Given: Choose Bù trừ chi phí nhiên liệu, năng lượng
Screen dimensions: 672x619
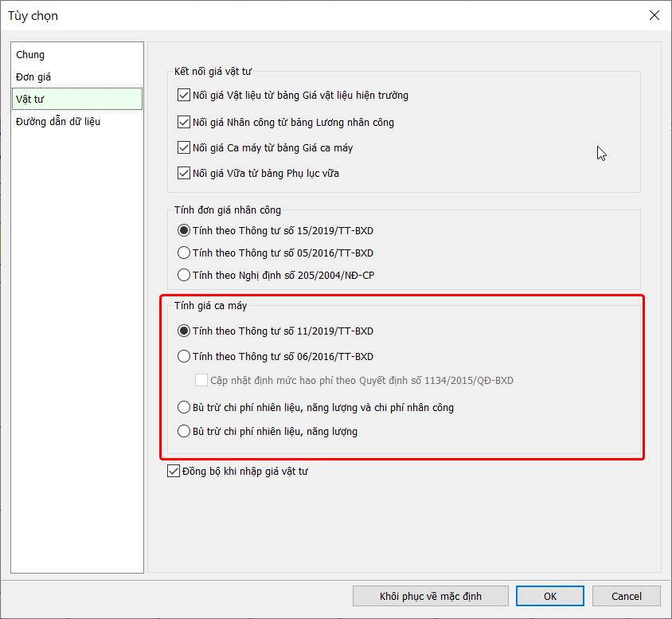Looking at the screenshot, I should (185, 432).
